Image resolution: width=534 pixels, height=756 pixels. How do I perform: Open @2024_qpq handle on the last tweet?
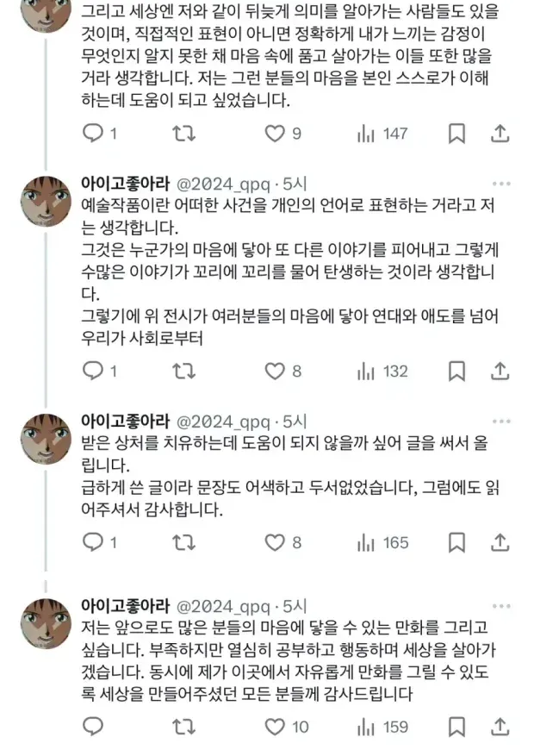(x=224, y=604)
